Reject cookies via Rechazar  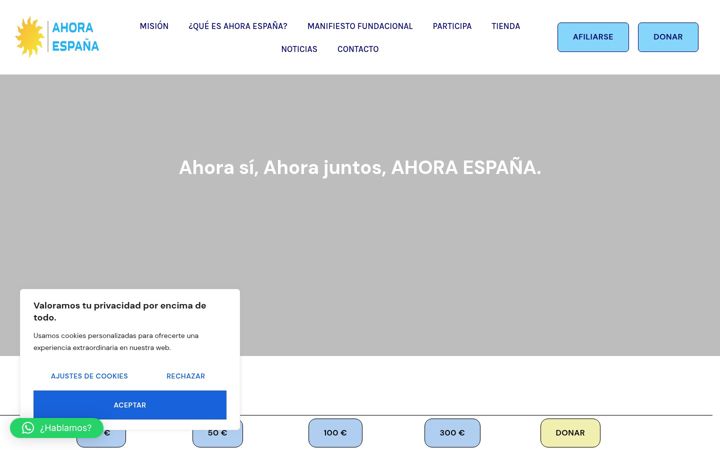click(x=186, y=376)
